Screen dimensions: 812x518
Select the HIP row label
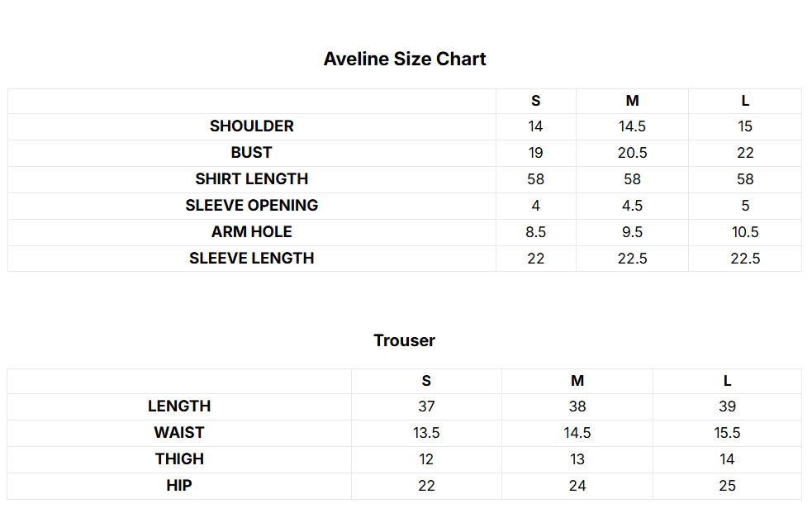pyautogui.click(x=179, y=485)
